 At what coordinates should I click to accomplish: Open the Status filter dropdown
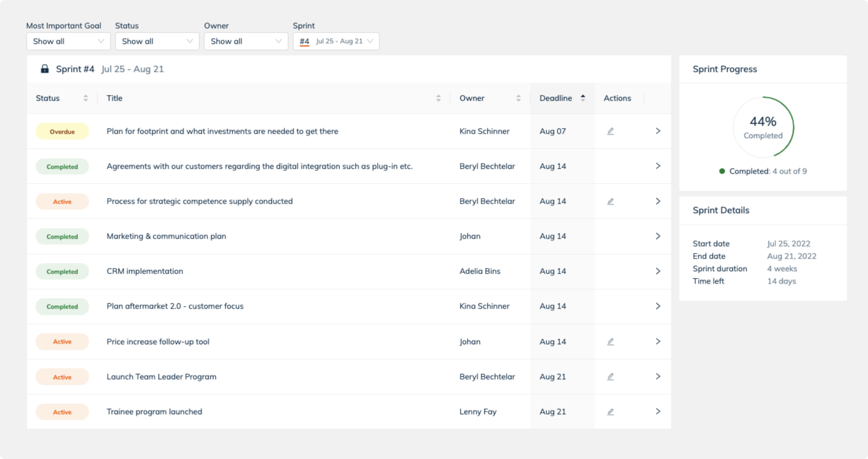click(157, 41)
